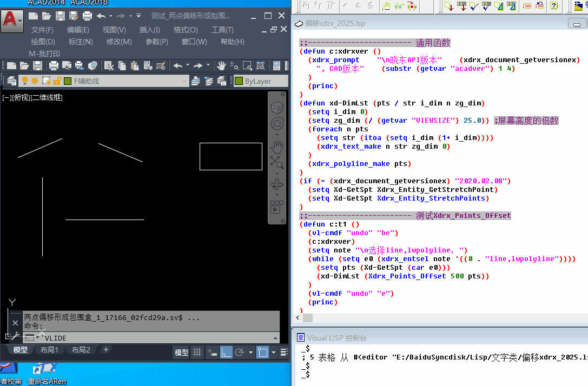Click Check edit window icon in Visual LISP toolbar
588x386 pixels.
(x=474, y=5)
